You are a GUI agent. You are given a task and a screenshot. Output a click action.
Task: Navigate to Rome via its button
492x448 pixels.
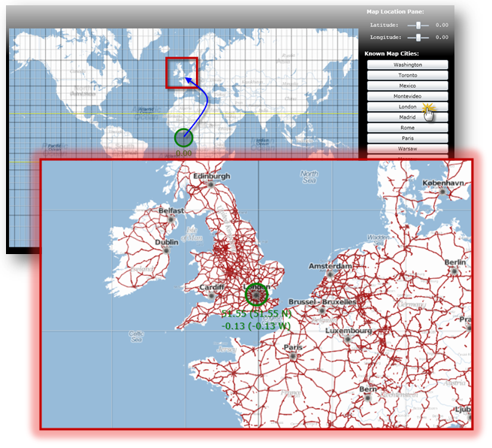[408, 128]
